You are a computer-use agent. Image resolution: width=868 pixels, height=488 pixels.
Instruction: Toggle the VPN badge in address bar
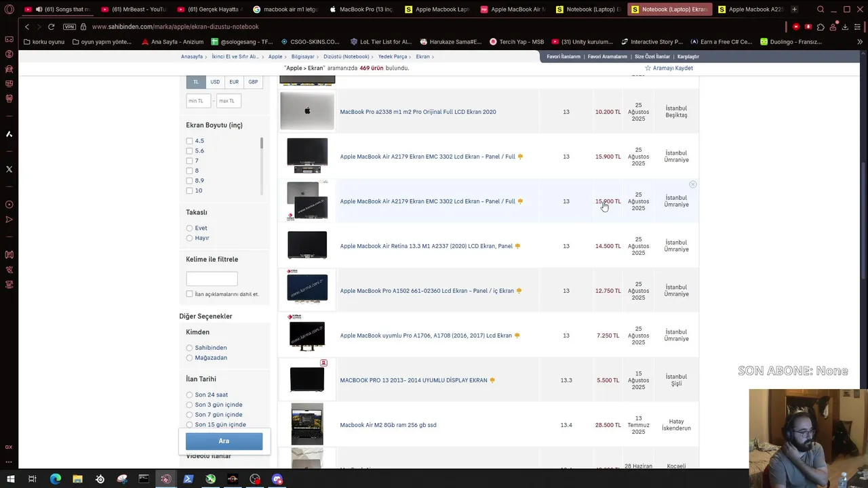click(x=69, y=26)
